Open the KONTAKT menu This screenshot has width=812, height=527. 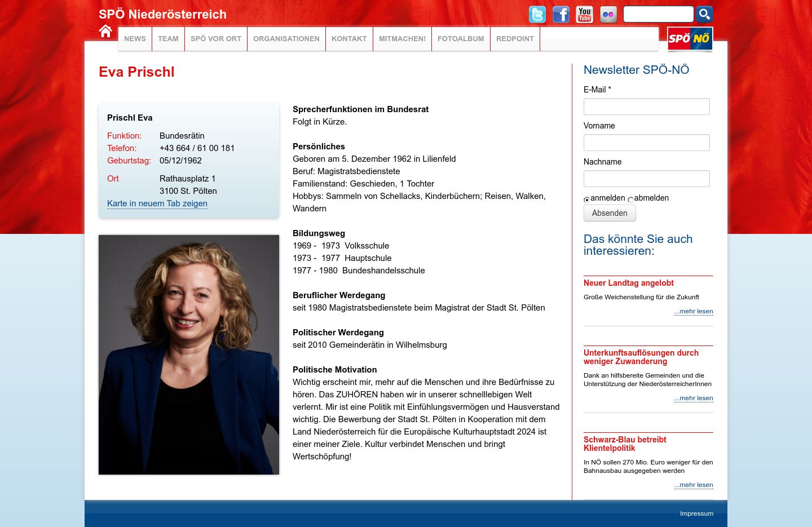349,39
